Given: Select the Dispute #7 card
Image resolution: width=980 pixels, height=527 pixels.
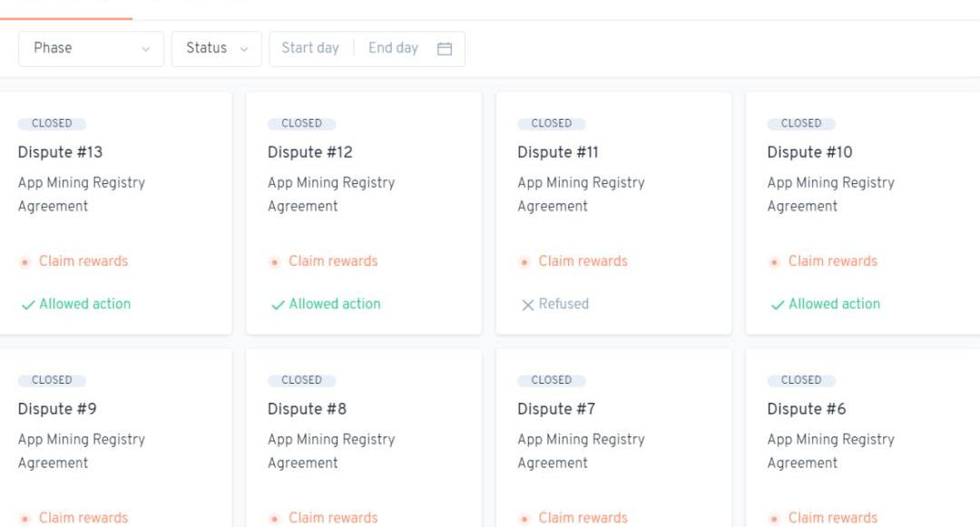Looking at the screenshot, I should click(613, 435).
